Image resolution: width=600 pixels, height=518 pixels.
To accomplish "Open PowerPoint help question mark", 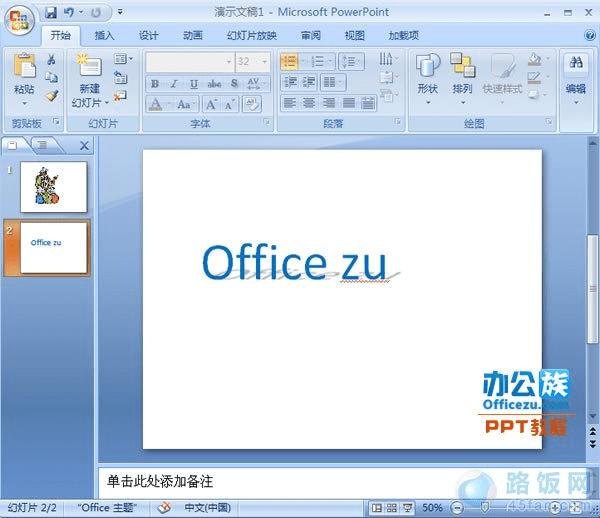I will 590,35.
